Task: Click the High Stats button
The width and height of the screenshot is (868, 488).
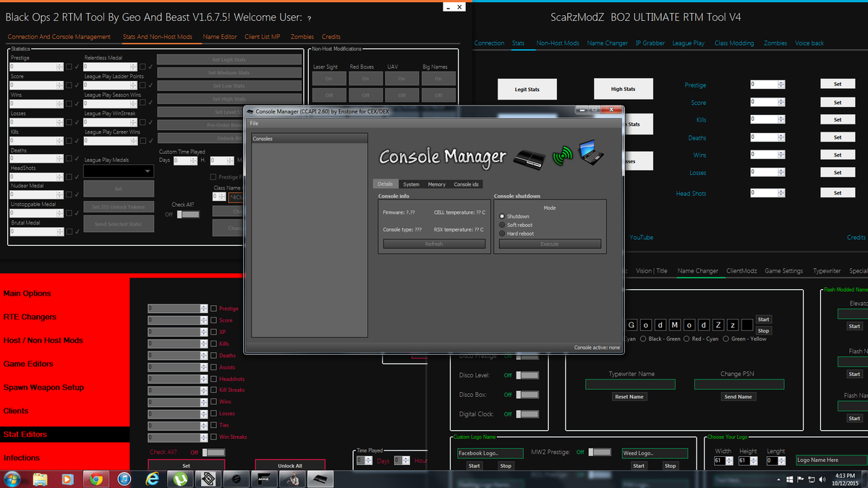Action: (x=623, y=89)
